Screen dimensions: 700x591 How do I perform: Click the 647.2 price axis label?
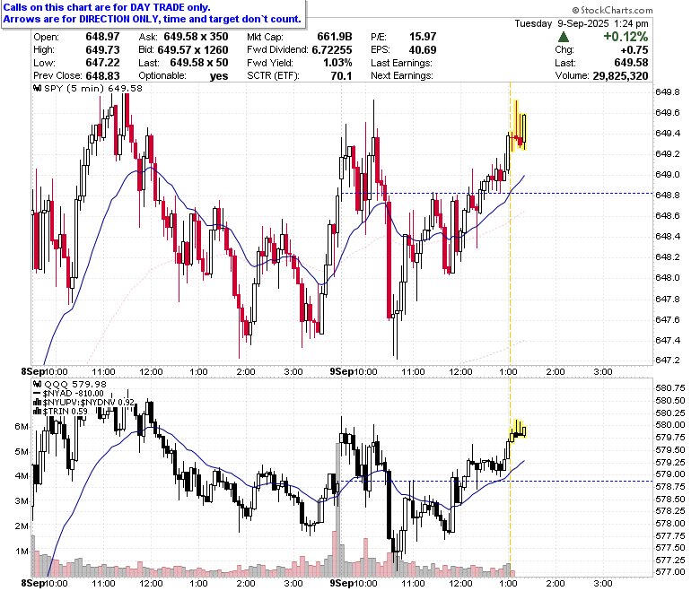point(668,360)
